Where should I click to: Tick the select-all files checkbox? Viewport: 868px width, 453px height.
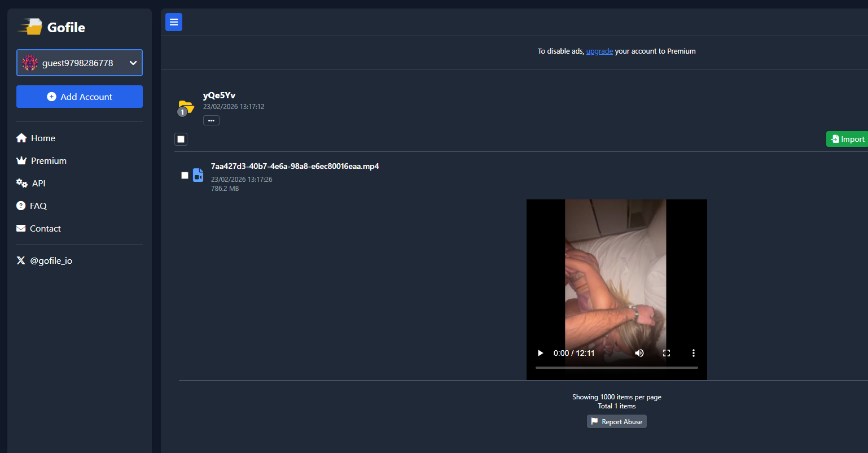pos(181,139)
